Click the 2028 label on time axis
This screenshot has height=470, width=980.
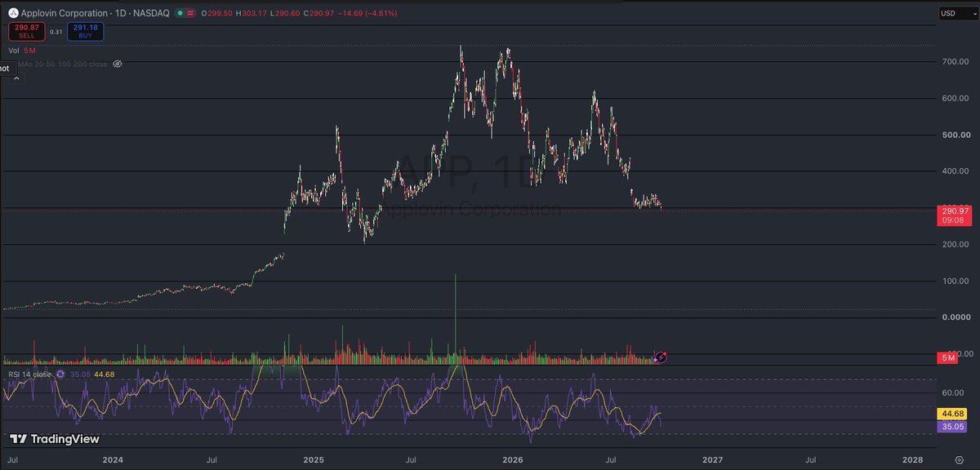click(913, 461)
